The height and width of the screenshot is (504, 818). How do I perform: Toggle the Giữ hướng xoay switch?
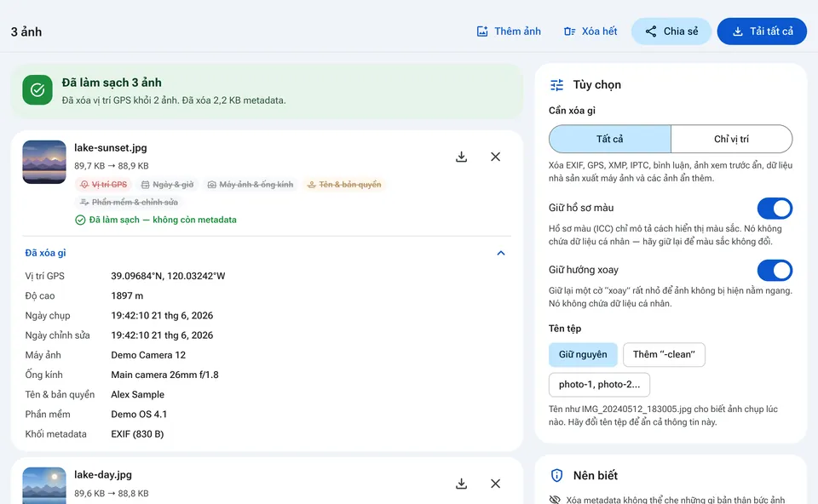pos(775,271)
